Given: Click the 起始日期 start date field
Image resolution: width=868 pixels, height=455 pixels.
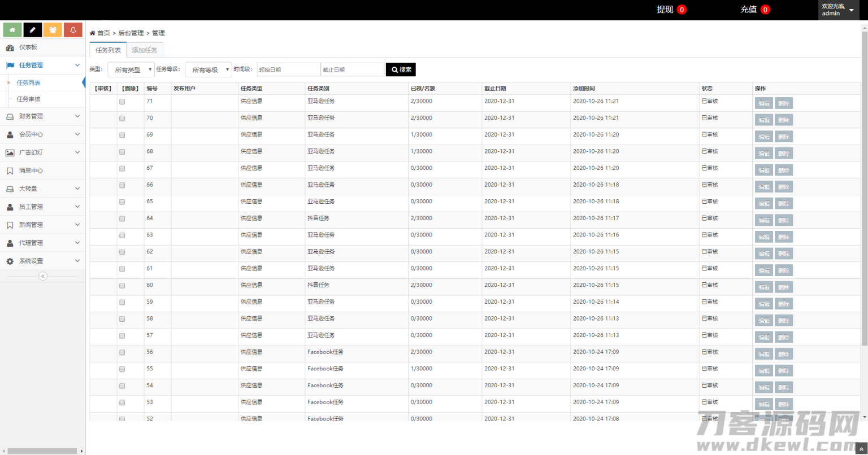Looking at the screenshot, I should pos(288,70).
